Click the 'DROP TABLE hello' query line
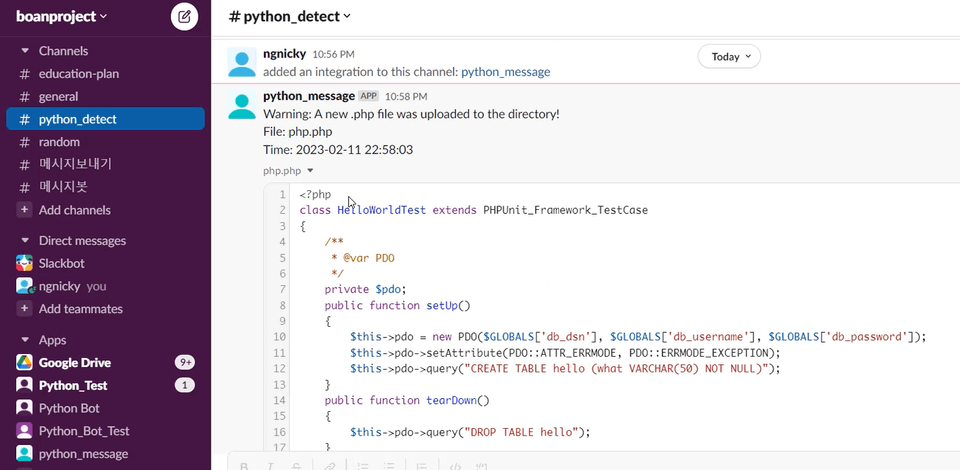The width and height of the screenshot is (960, 470). [x=470, y=432]
